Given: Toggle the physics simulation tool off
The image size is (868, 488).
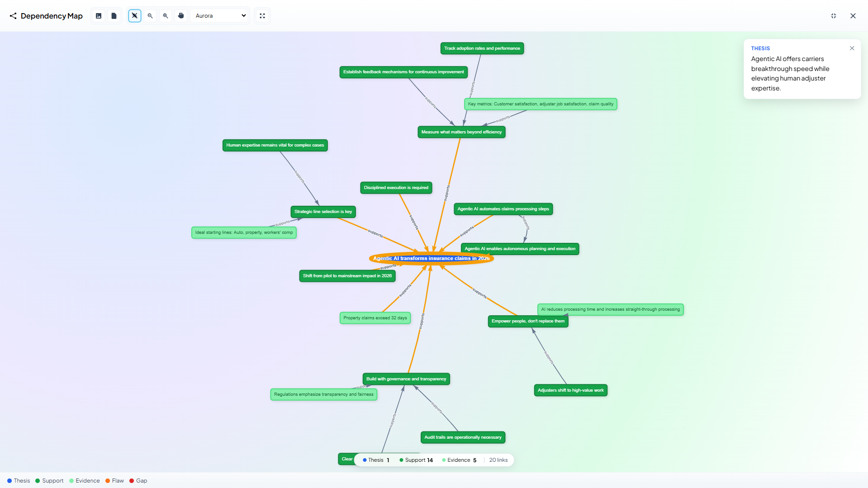Looking at the screenshot, I should (x=134, y=15).
